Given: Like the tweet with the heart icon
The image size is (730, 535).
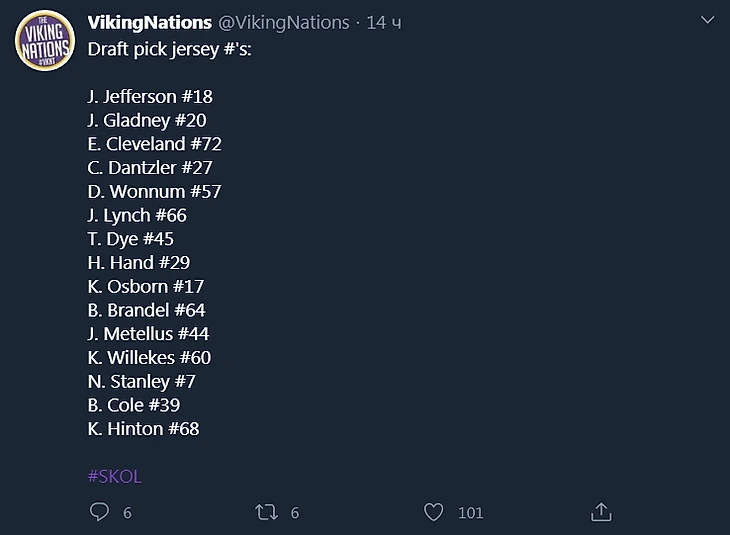Looking at the screenshot, I should click(x=433, y=512).
